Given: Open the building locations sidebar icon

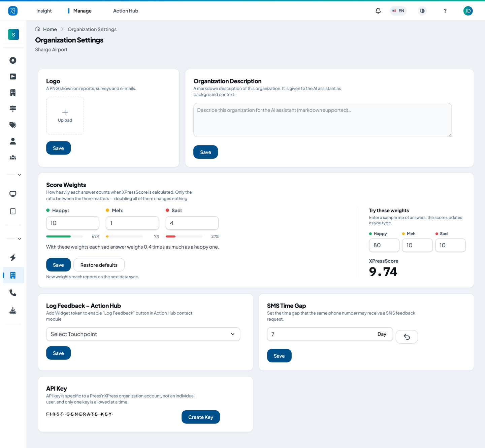Looking at the screenshot, I should [13, 93].
